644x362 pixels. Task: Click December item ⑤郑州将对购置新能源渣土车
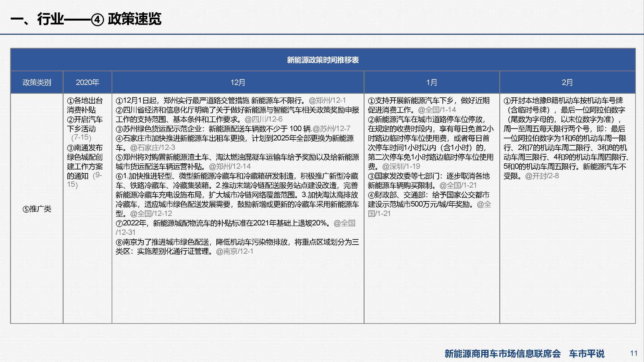(x=237, y=162)
